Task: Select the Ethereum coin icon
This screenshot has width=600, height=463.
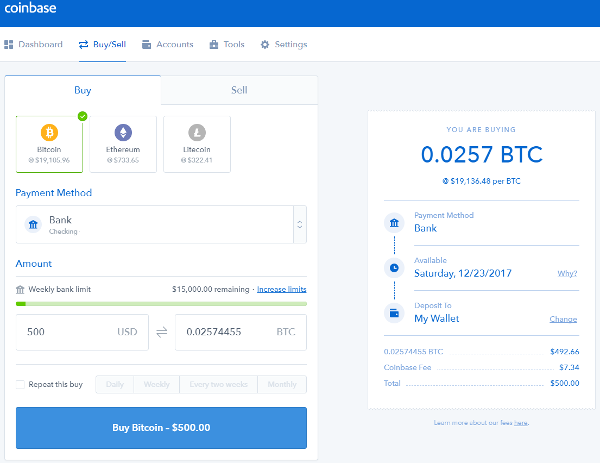Action: [x=123, y=132]
